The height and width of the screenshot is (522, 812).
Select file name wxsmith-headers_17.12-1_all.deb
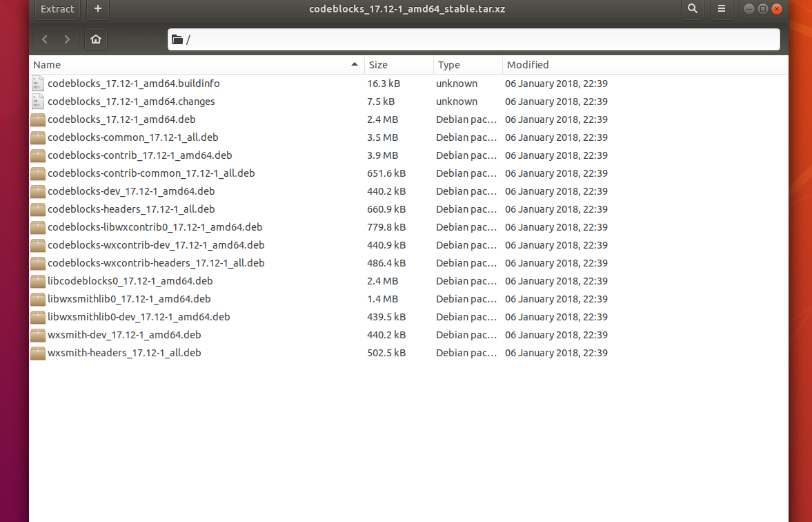(124, 353)
